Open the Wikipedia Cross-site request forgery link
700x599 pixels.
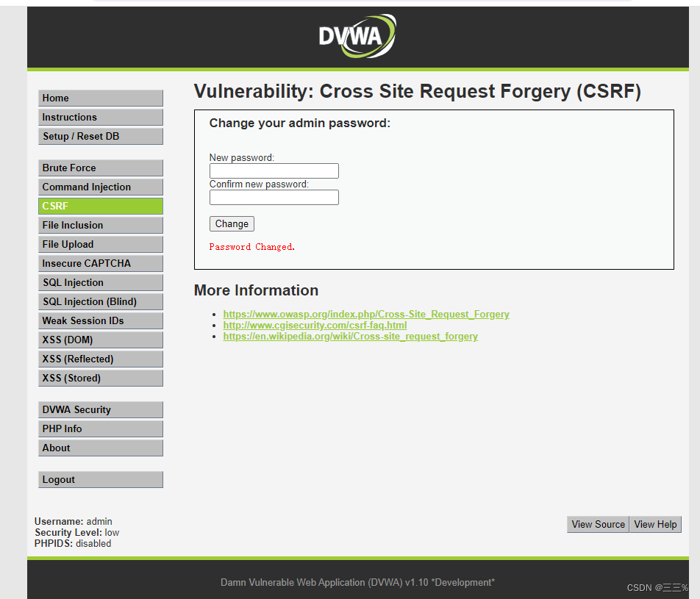click(351, 337)
